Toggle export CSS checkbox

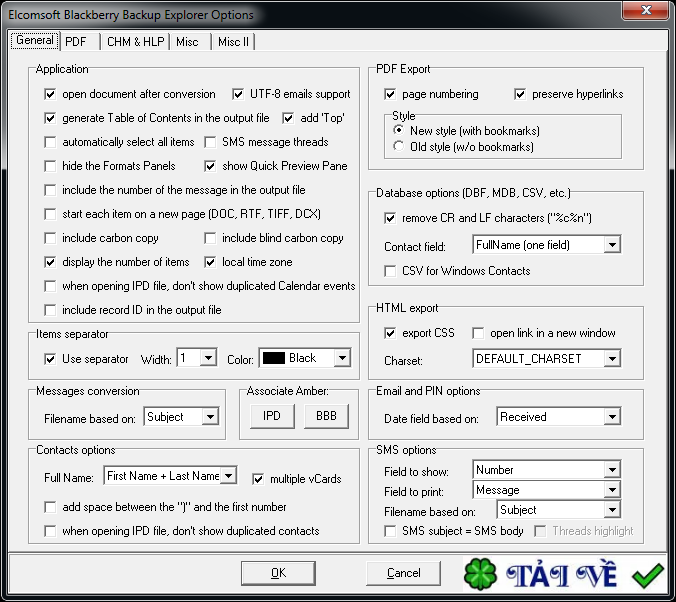pos(390,333)
